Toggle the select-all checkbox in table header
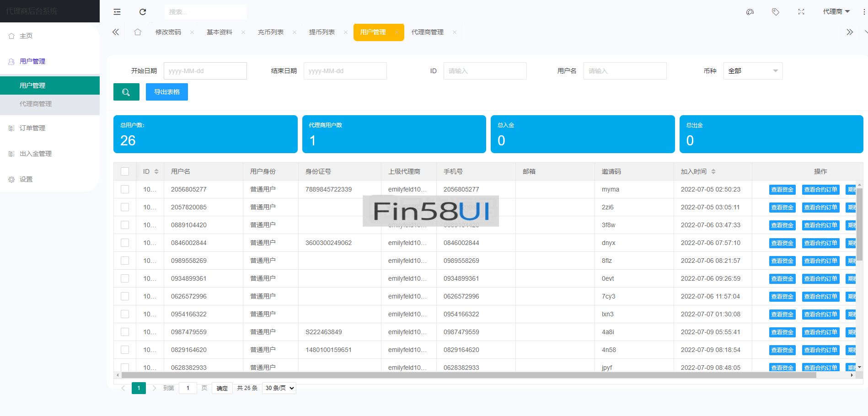The height and width of the screenshot is (416, 868). [125, 171]
